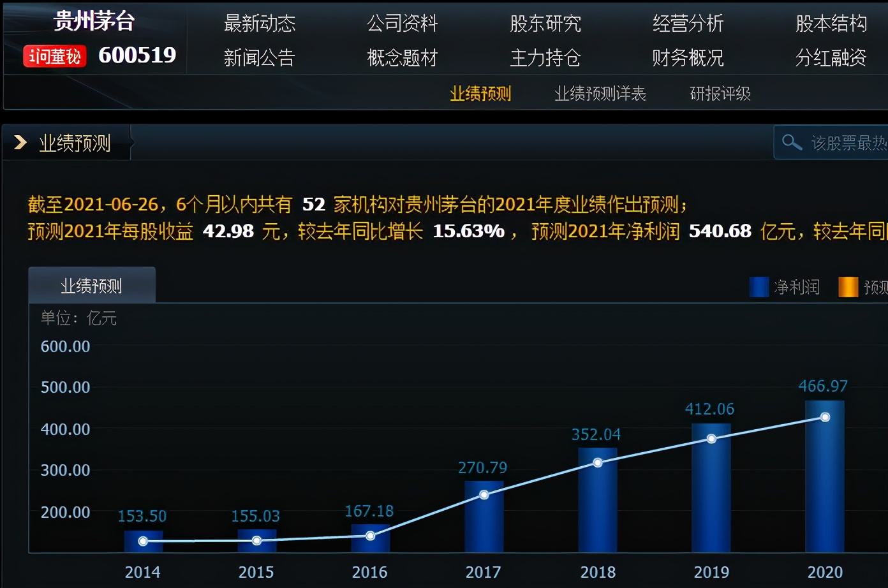888x588 pixels.
Task: Click the search magnifier icon
Action: [x=792, y=142]
